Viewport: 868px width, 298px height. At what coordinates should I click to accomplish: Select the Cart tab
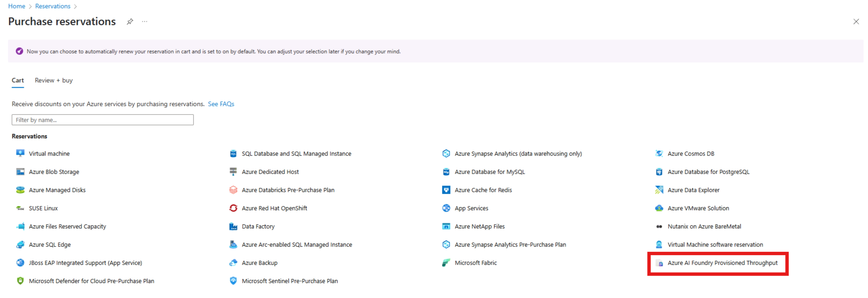[18, 80]
